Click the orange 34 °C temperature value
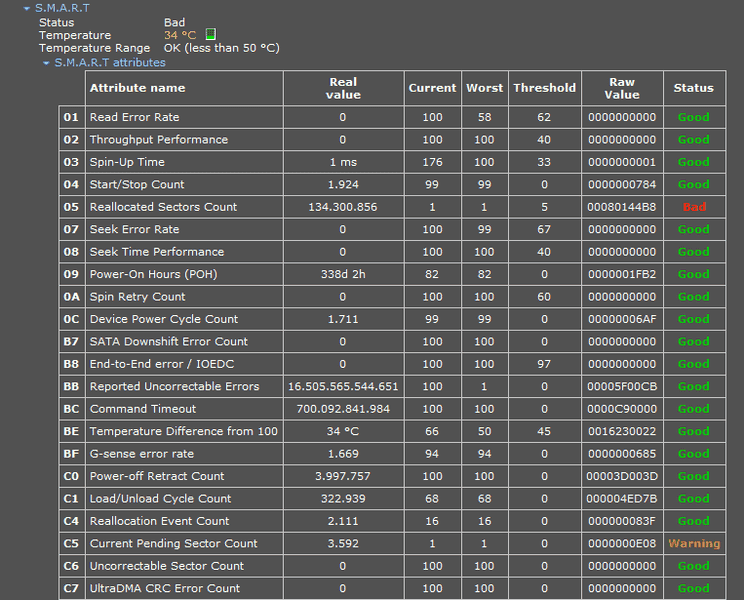 pyautogui.click(x=180, y=35)
